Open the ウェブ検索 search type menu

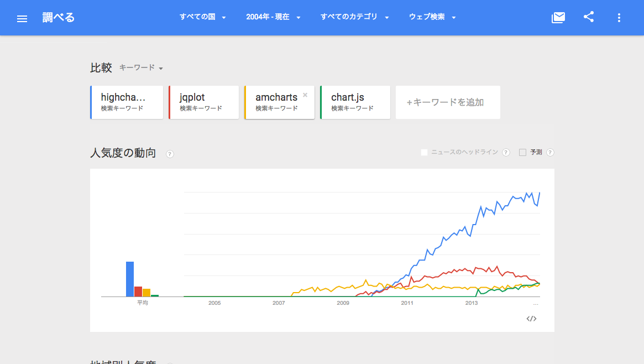pyautogui.click(x=431, y=17)
